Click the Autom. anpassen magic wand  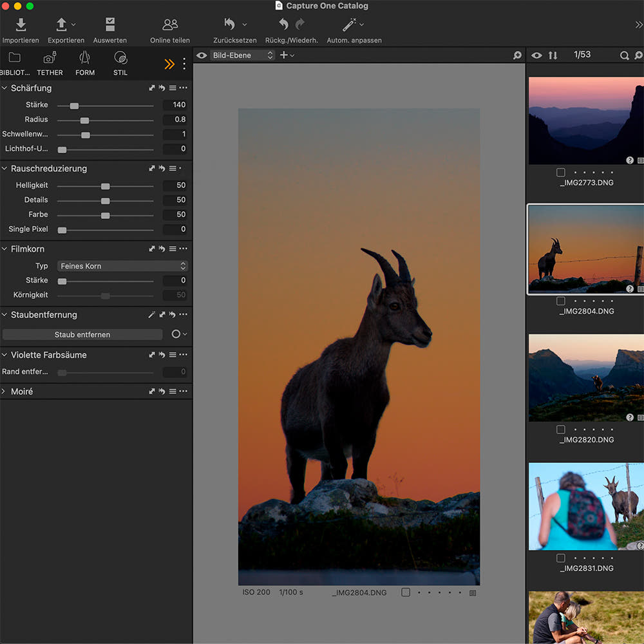[349, 24]
